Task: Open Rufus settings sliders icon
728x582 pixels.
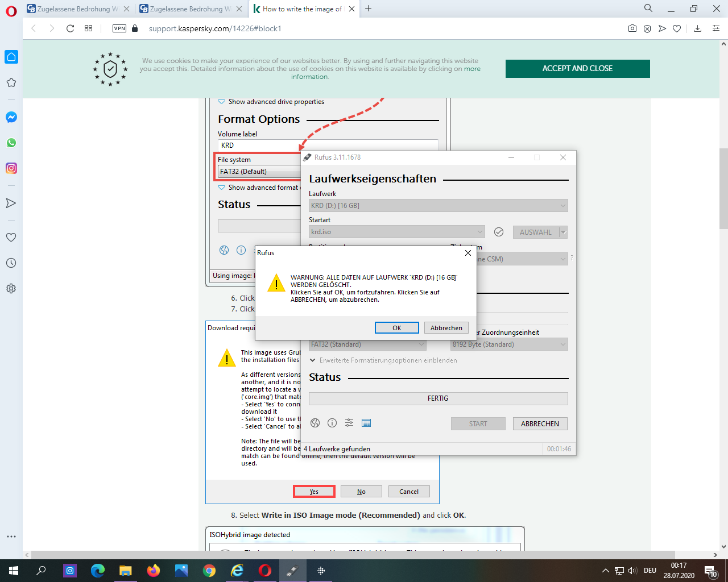Action: (x=349, y=423)
